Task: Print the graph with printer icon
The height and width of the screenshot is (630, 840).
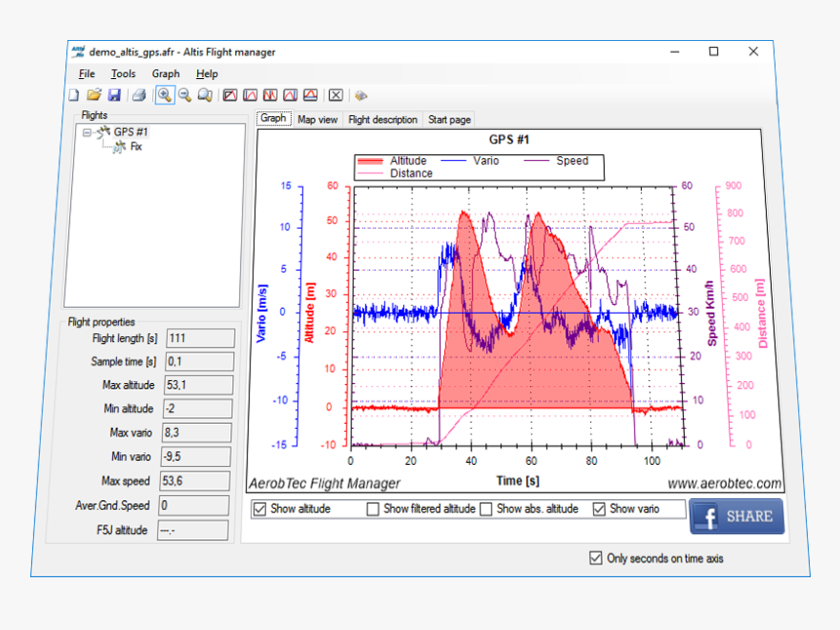Action: pos(139,95)
